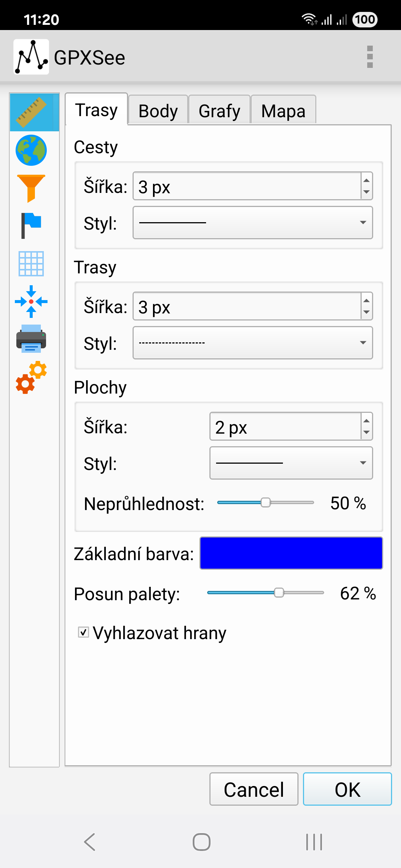The image size is (401, 868).
Task: Click the Cesty Šířka width input field
Action: [247, 186]
